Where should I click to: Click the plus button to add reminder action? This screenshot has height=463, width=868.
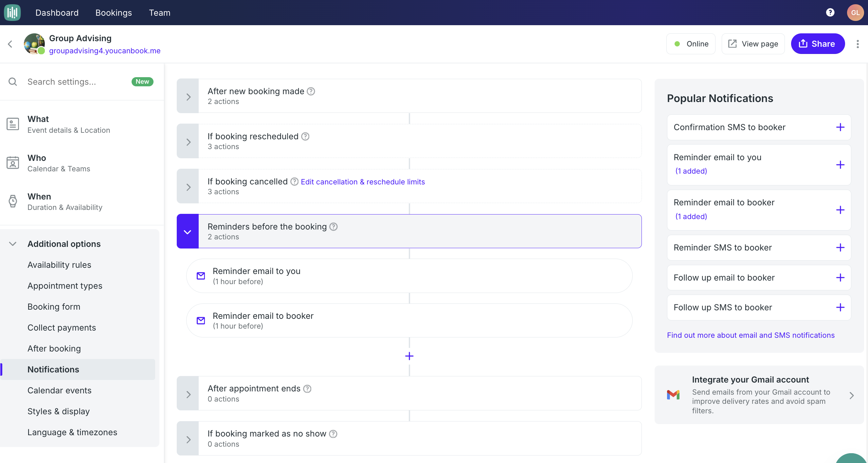point(409,356)
